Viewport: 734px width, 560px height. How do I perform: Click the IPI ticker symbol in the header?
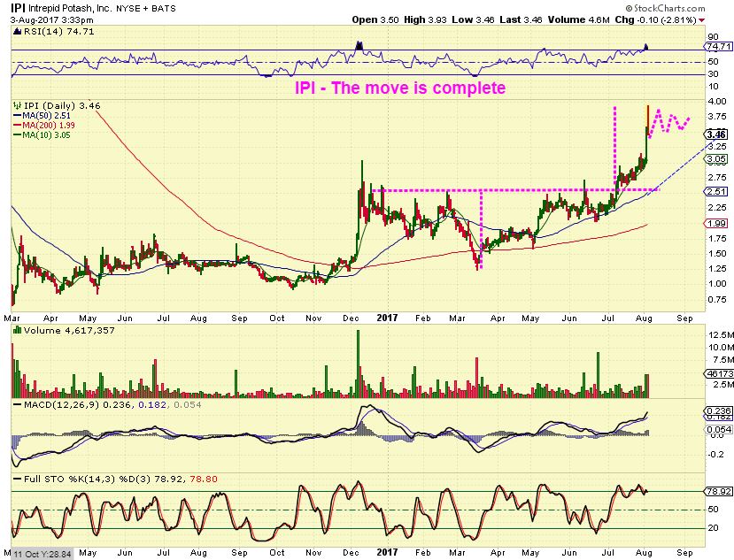click(x=18, y=8)
